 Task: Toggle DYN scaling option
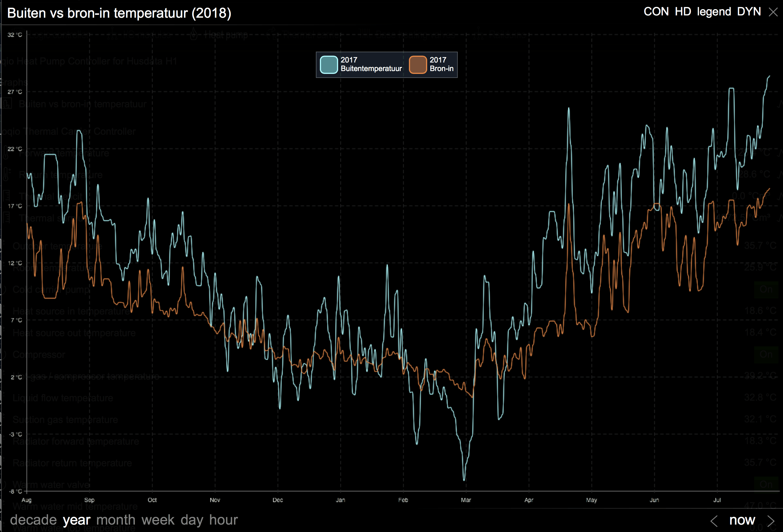pos(749,12)
